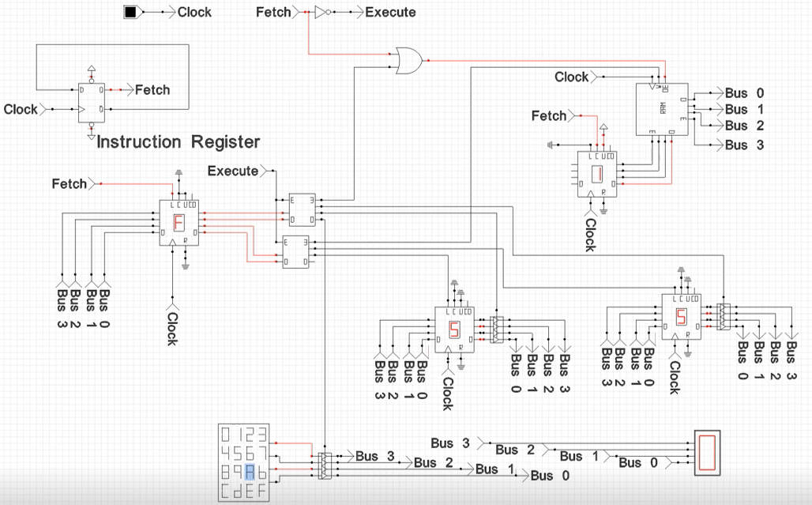Select Bus 1 tunnel at RAM output

(x=741, y=109)
